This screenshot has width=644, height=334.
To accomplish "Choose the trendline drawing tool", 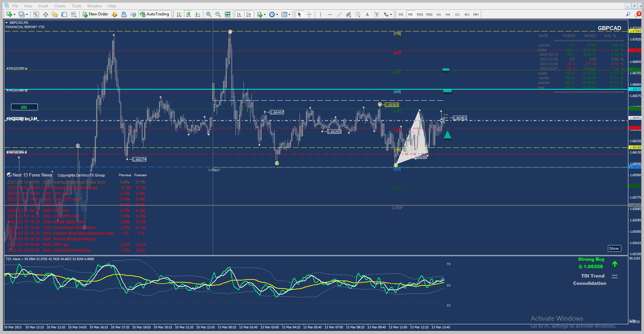I will tap(339, 14).
